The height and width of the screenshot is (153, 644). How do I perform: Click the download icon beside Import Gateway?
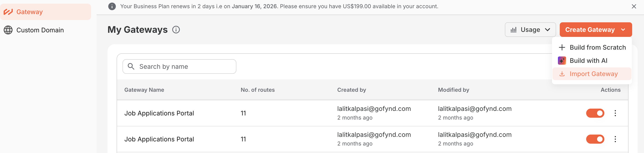(x=562, y=74)
